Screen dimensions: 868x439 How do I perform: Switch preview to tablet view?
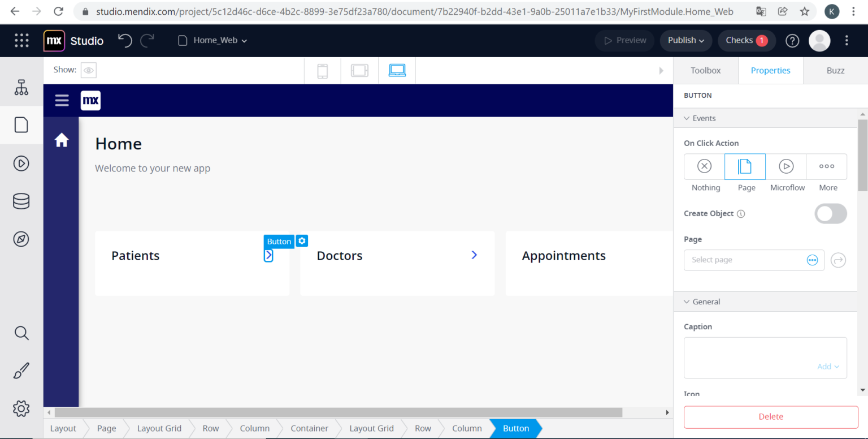[360, 70]
